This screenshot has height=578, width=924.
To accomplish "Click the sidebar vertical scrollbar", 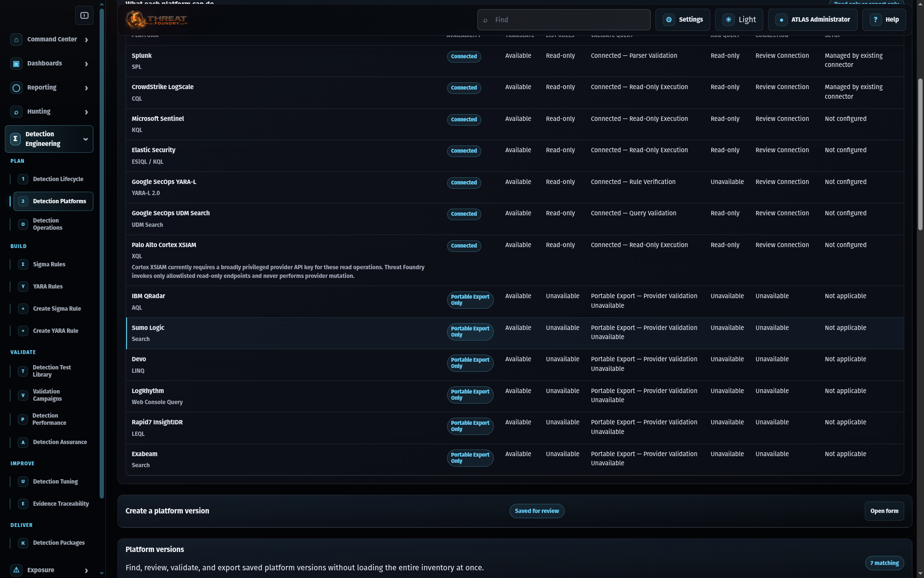I will point(102,253).
